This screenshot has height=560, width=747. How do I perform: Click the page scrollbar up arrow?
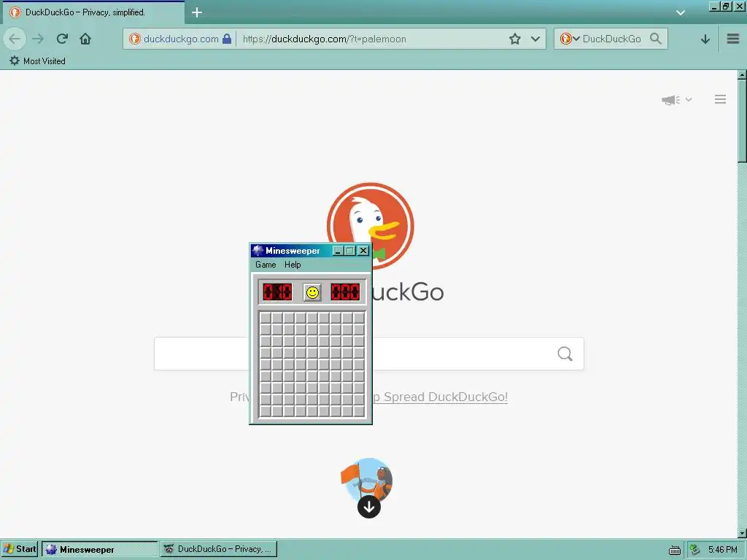[x=742, y=75]
